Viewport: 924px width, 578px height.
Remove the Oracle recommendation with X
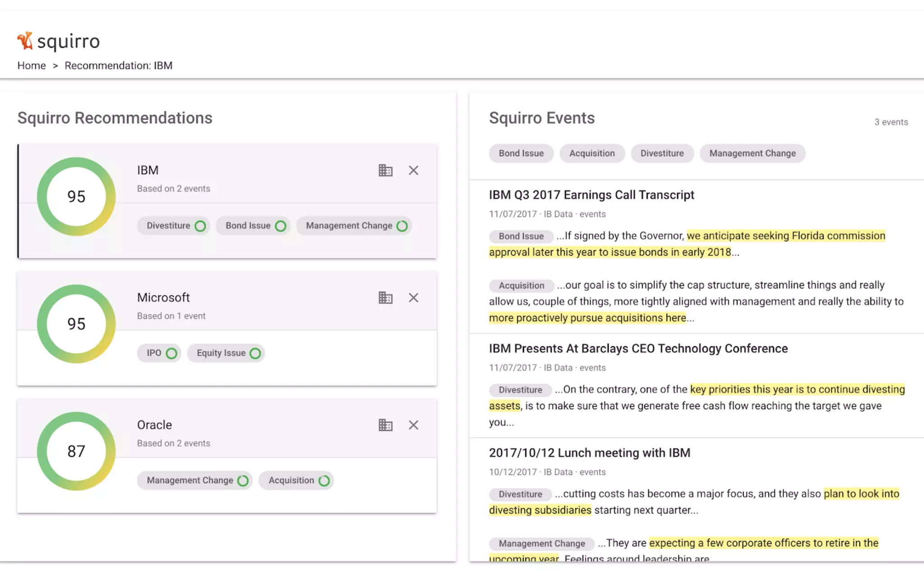pyautogui.click(x=413, y=425)
